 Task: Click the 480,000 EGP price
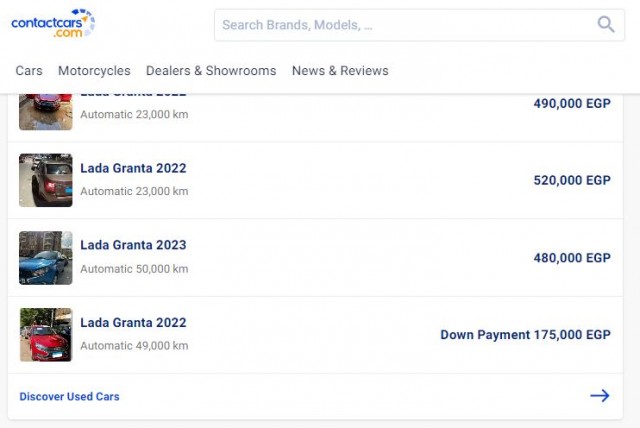pyautogui.click(x=572, y=257)
